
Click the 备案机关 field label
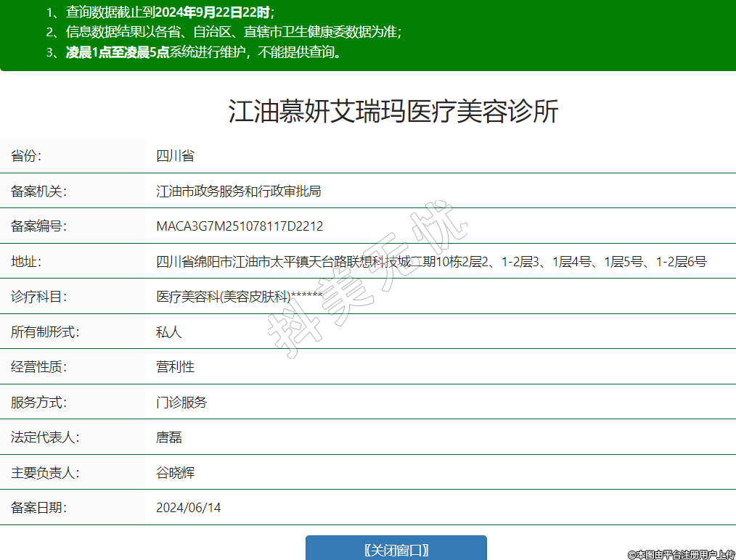(x=38, y=192)
